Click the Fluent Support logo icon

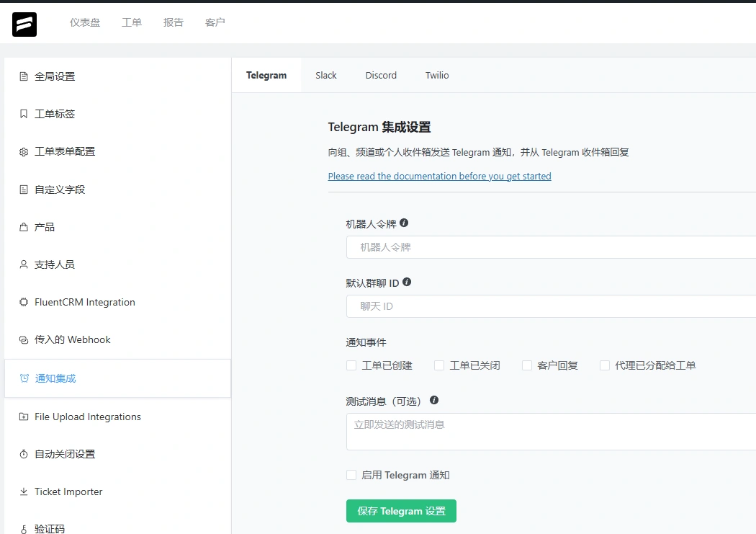[24, 24]
